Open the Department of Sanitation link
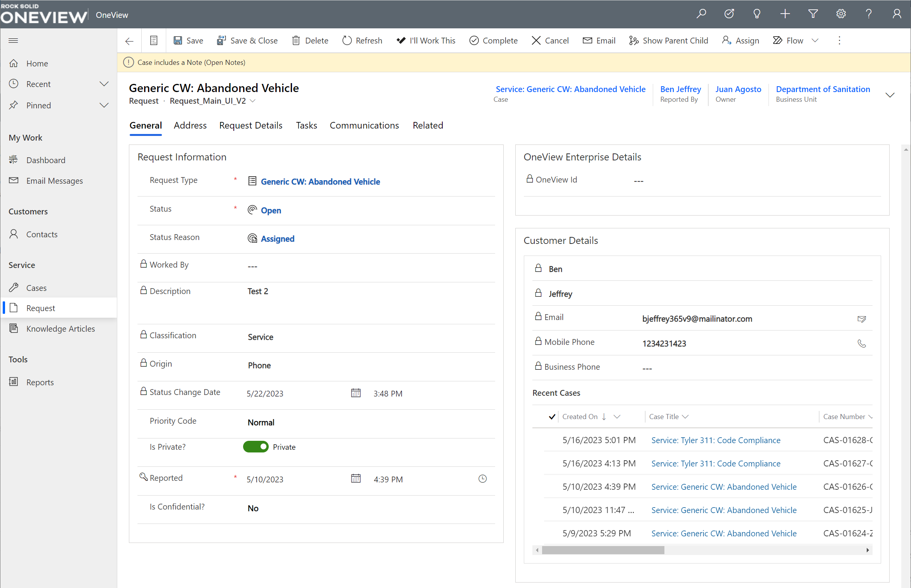Screen dimensions: 911x588 click(823, 89)
